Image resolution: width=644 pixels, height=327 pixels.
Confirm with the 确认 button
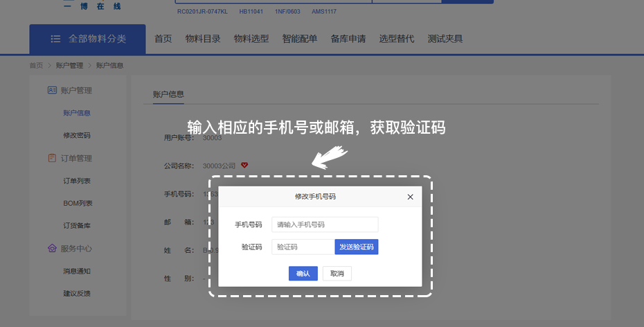pos(303,274)
